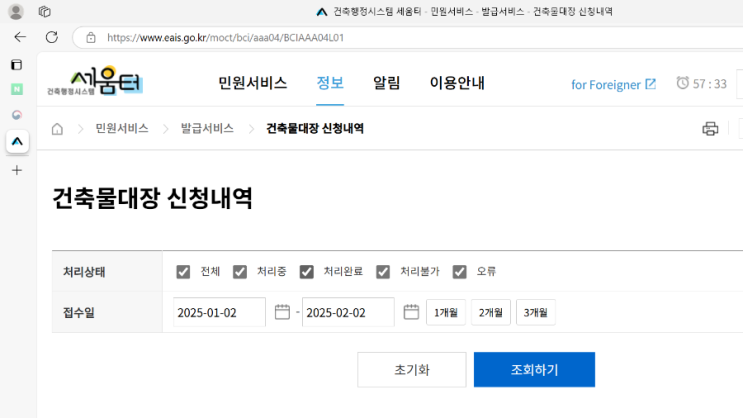The width and height of the screenshot is (743, 418).
Task: Click the 3개월 period button
Action: tap(535, 312)
